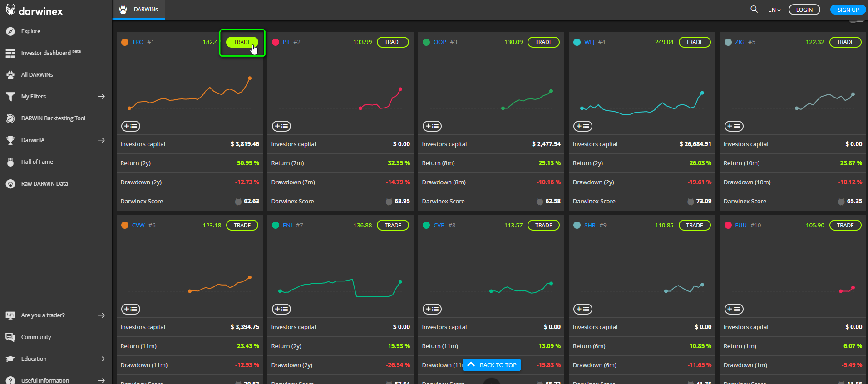Add PII to a list
Image resolution: width=868 pixels, height=384 pixels.
[281, 126]
